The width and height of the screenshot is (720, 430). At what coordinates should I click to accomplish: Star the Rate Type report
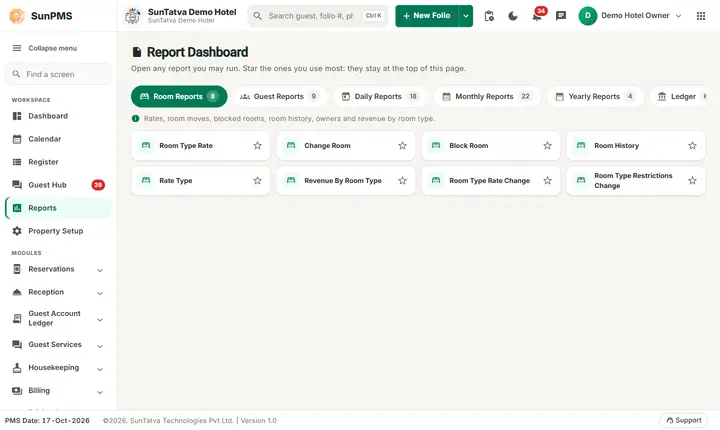tap(258, 181)
